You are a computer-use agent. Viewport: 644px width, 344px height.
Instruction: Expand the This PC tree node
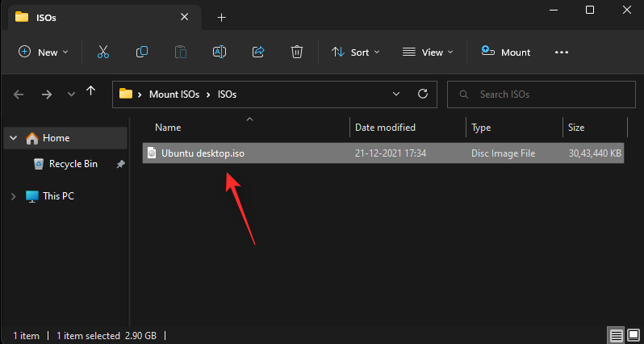tap(14, 196)
